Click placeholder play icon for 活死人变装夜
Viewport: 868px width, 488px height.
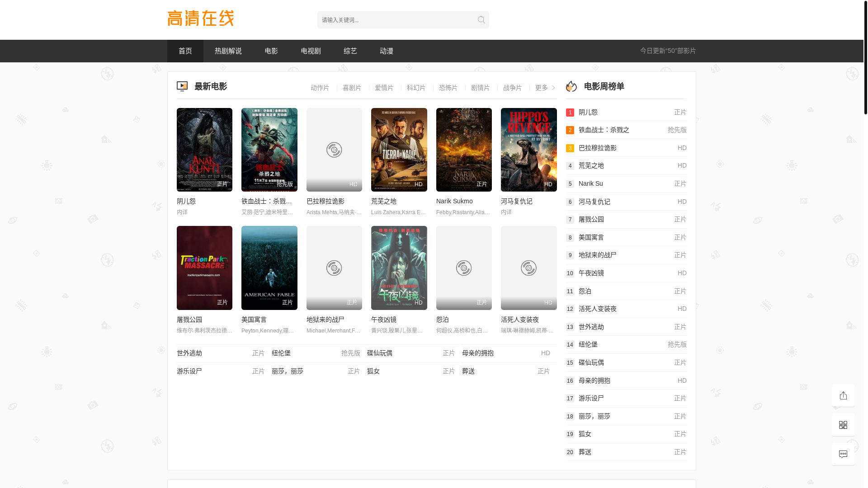click(528, 268)
